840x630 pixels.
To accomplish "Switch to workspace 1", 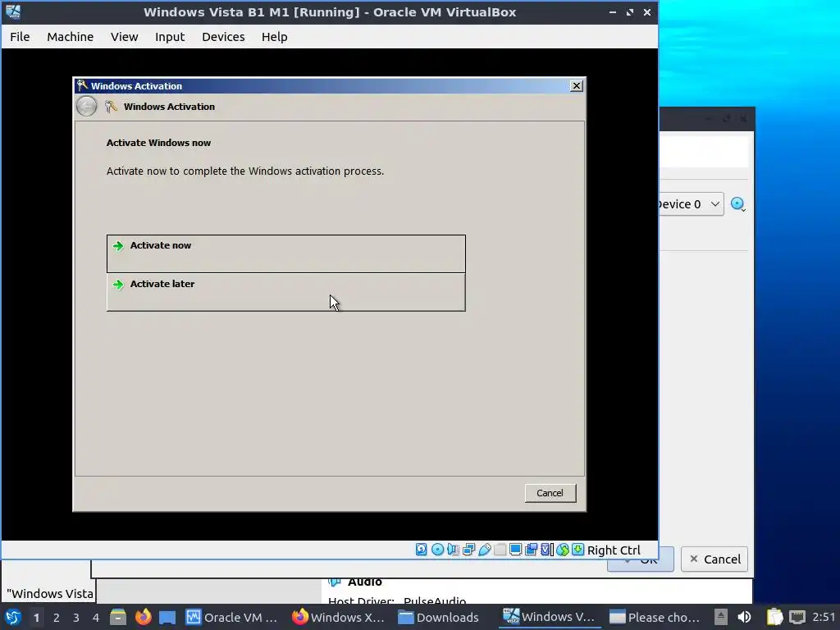I will [36, 618].
